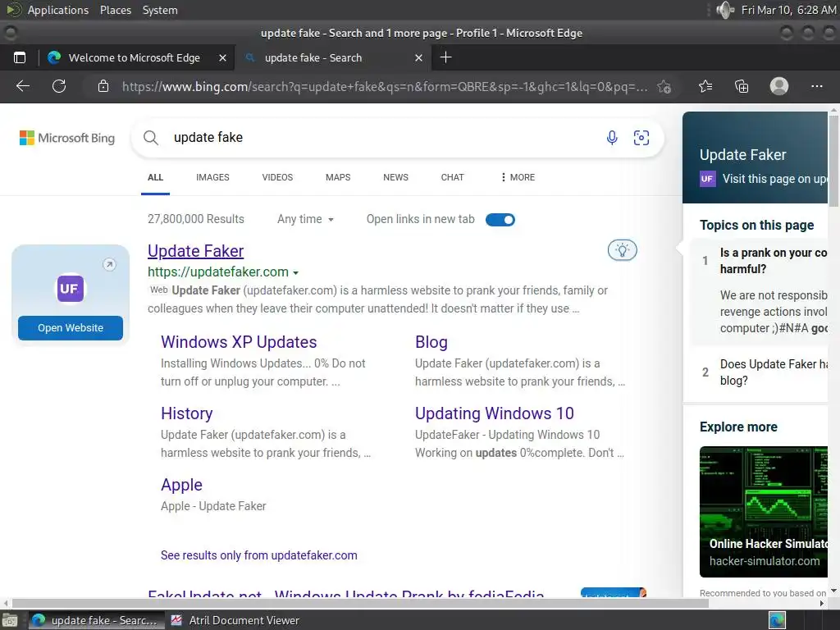Open Edge settings and more ellipsis

pos(816,86)
